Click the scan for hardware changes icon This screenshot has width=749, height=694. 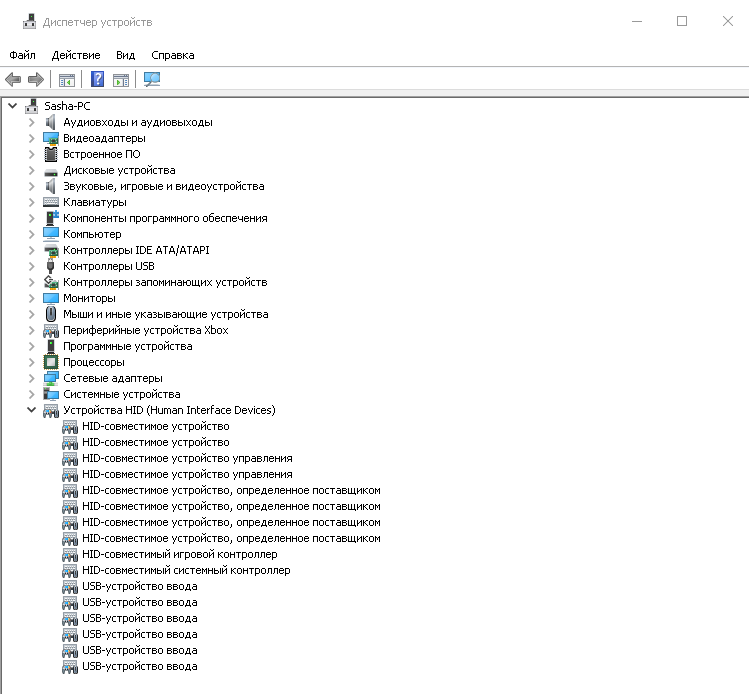[152, 79]
